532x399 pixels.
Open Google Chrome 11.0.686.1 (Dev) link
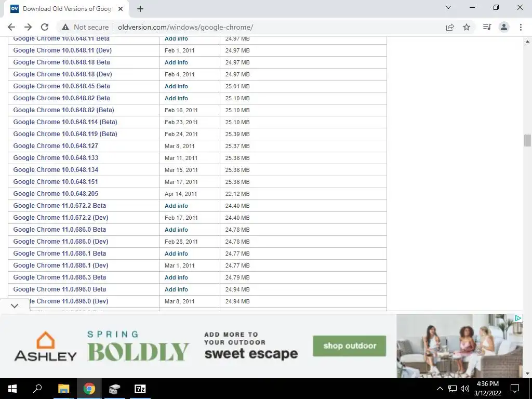tap(61, 265)
